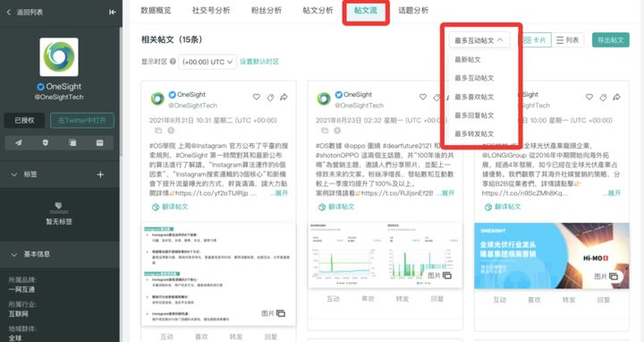Open profile via 在Twitter中打开 button
Screen dimensions: 644x342
(81, 121)
